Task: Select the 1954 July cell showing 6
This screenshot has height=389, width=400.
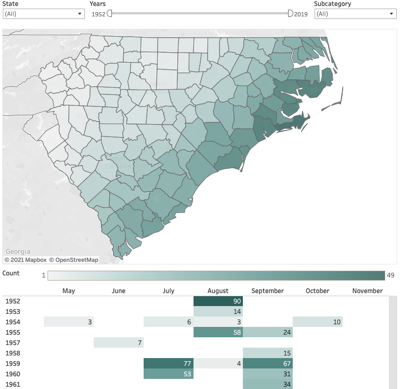Action: pyautogui.click(x=168, y=322)
